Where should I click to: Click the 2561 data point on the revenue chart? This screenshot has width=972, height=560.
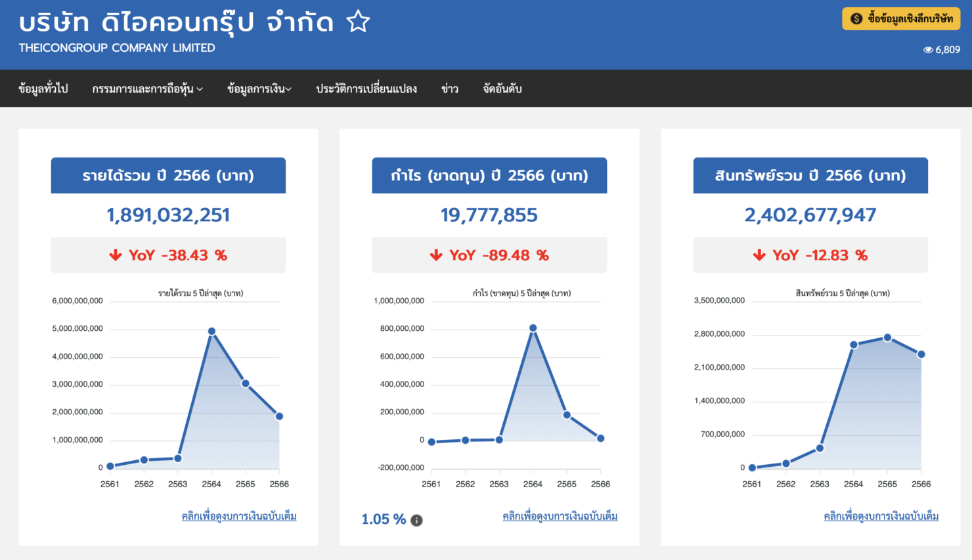click(x=110, y=466)
